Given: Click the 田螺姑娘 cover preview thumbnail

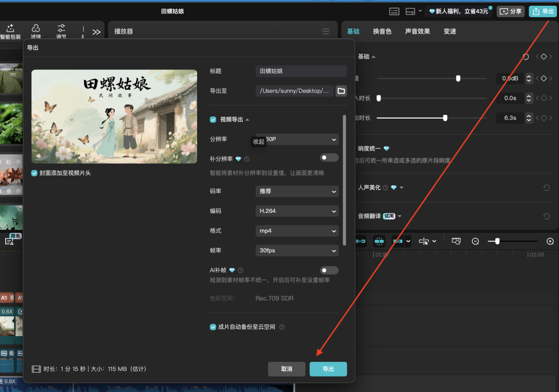Looking at the screenshot, I should pyautogui.click(x=114, y=116).
